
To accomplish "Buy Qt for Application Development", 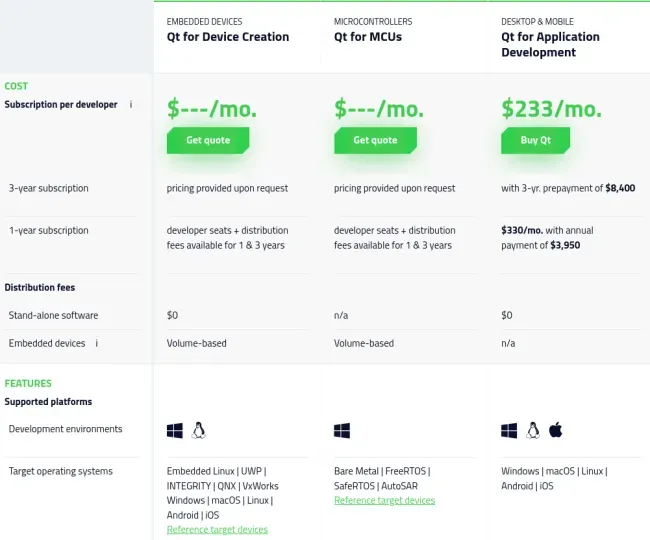I will click(x=536, y=140).
